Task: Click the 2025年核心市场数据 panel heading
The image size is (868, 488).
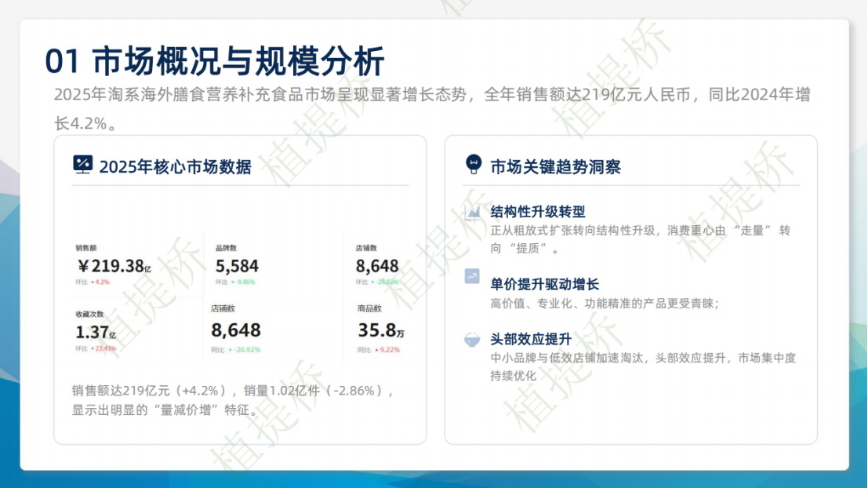Action: (x=175, y=166)
